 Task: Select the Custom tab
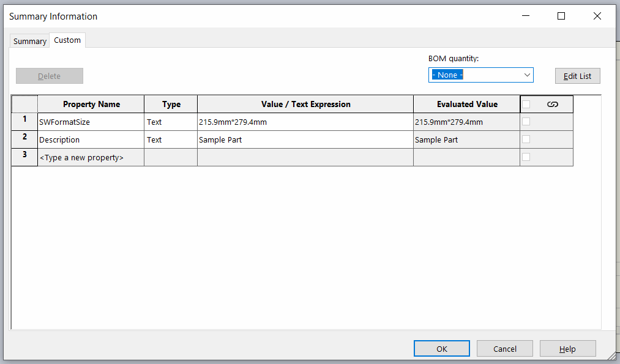point(67,40)
